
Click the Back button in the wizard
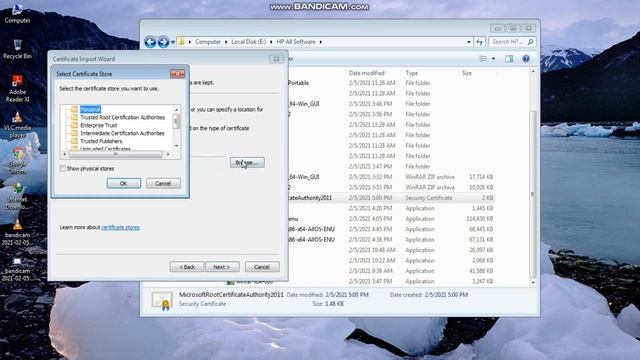(187, 267)
